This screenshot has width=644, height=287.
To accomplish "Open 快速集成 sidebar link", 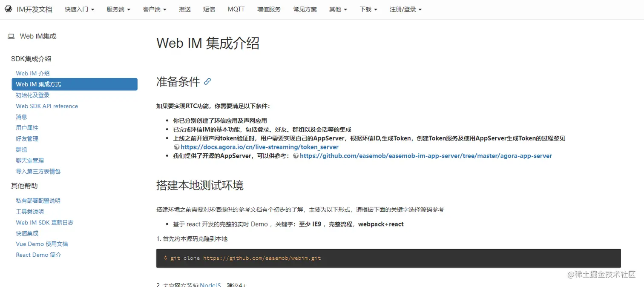I will tap(27, 233).
